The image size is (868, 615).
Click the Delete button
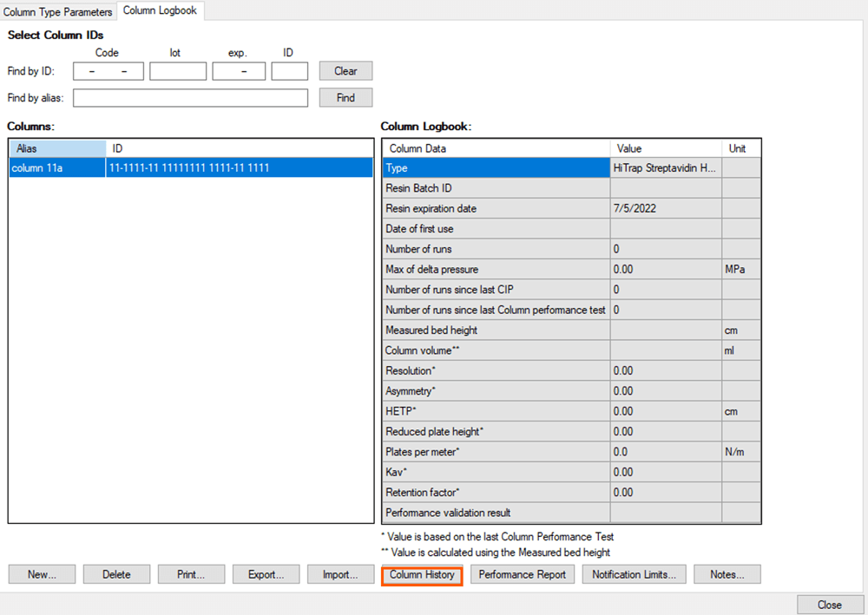[116, 574]
